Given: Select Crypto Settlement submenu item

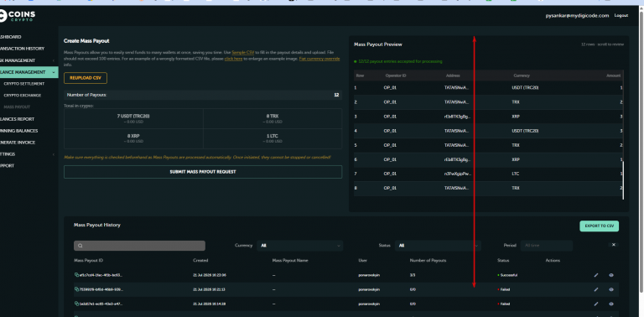Looking at the screenshot, I should coord(23,84).
